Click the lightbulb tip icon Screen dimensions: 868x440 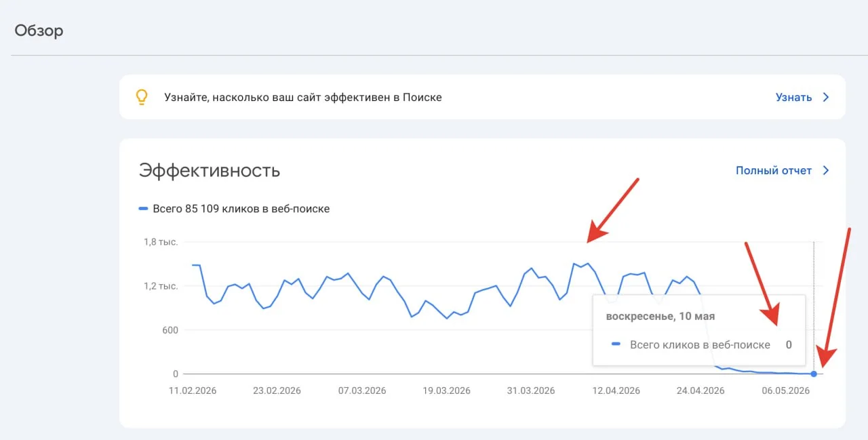(141, 97)
